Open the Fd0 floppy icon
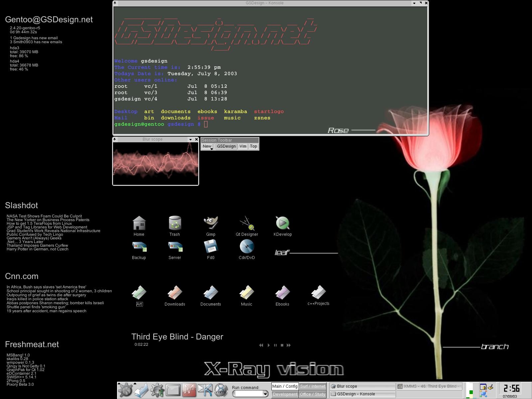 [x=211, y=250]
